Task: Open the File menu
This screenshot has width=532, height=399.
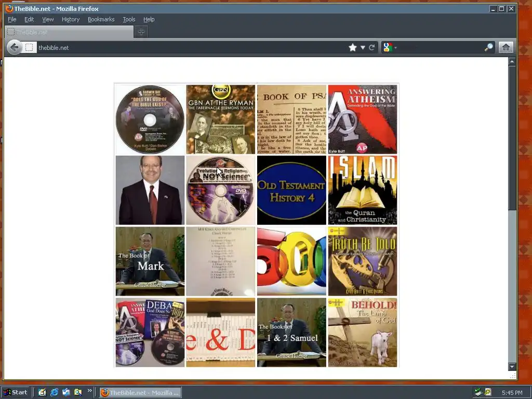Action: click(x=12, y=19)
